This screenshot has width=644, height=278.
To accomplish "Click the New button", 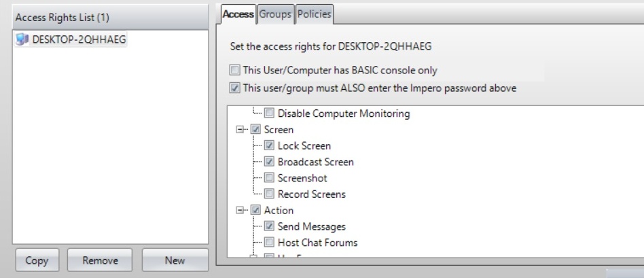I will (175, 260).
